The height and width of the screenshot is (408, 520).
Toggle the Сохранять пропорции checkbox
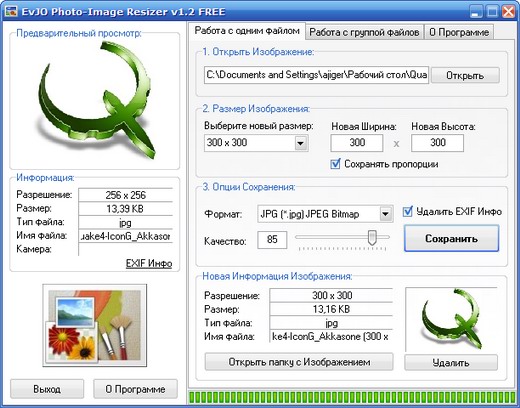pyautogui.click(x=335, y=164)
